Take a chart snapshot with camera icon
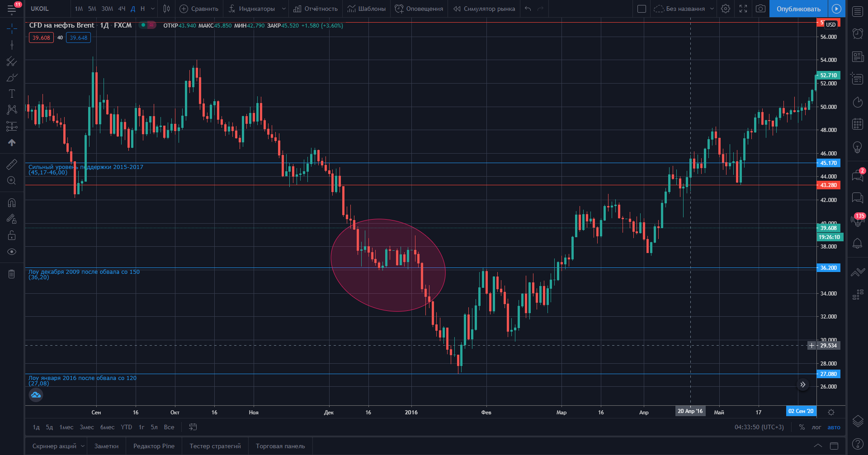 761,9
